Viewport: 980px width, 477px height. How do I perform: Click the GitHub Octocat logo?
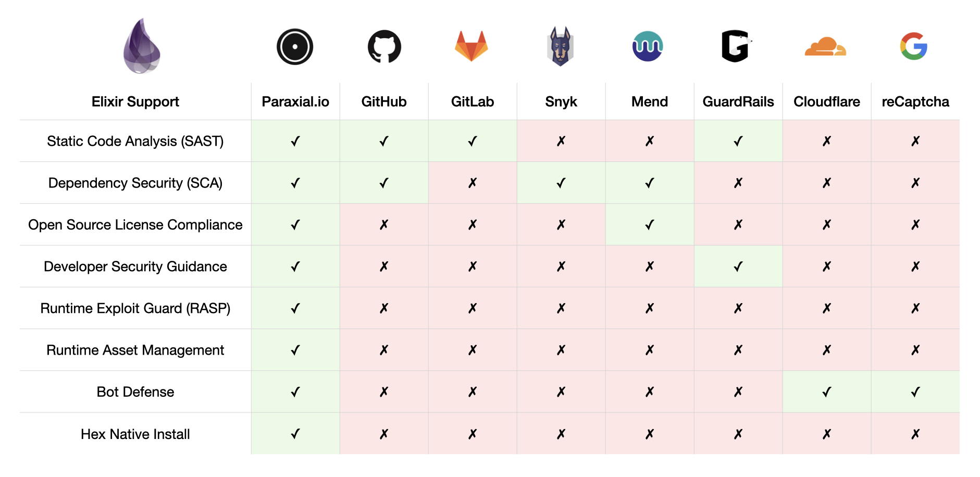384,46
